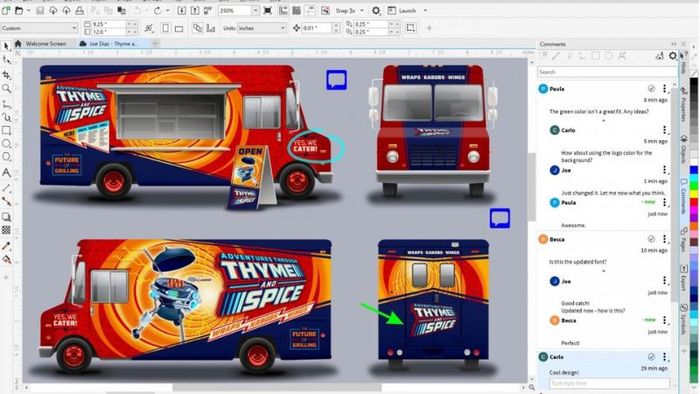Open more options for Carlo's reply to Paula
Viewport: 700px width, 394px height.
pyautogui.click(x=664, y=130)
